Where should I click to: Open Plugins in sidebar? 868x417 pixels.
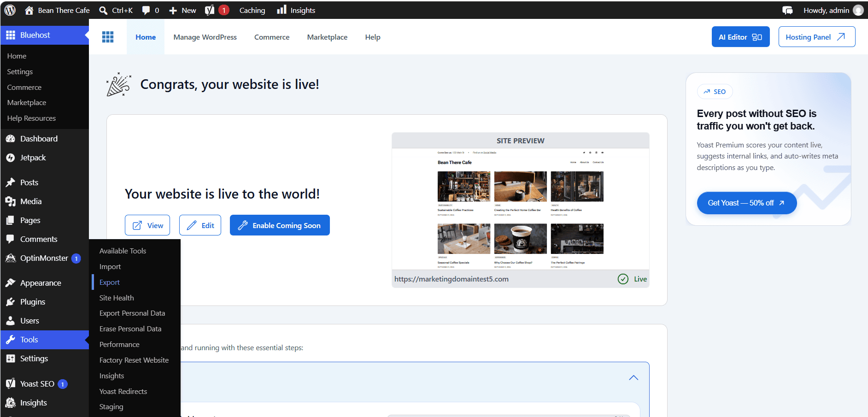pyautogui.click(x=33, y=302)
